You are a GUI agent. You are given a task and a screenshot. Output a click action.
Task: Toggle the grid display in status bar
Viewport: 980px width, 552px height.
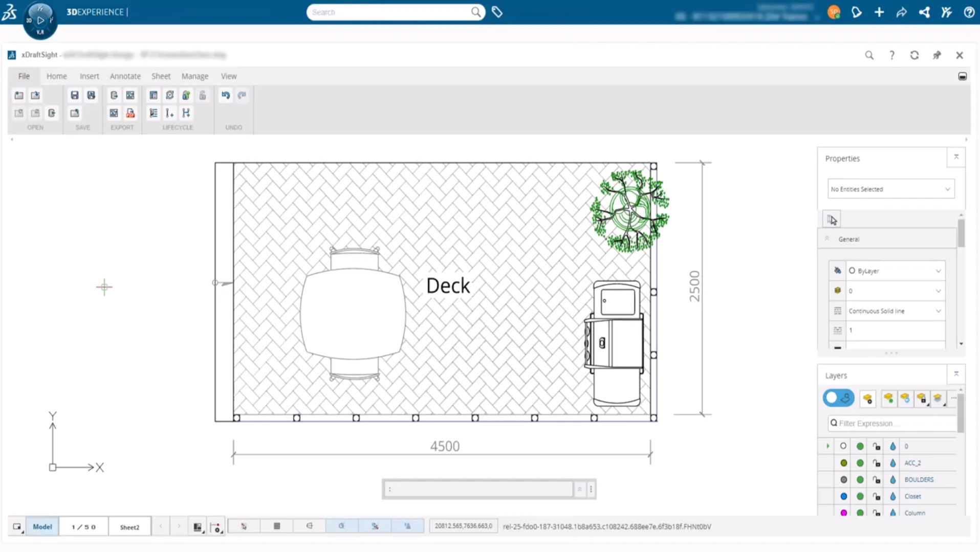(x=277, y=526)
